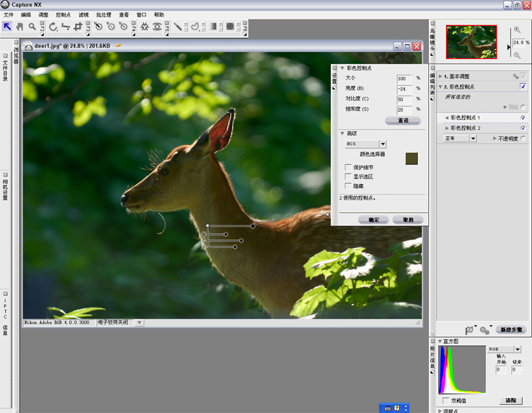
Task: Select the Crop tool
Action: [x=78, y=27]
